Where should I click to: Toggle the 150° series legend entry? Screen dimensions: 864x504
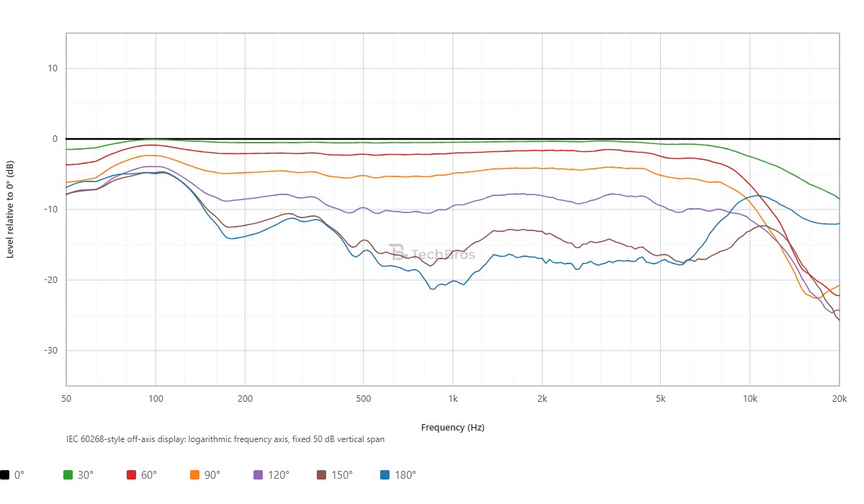coord(335,475)
